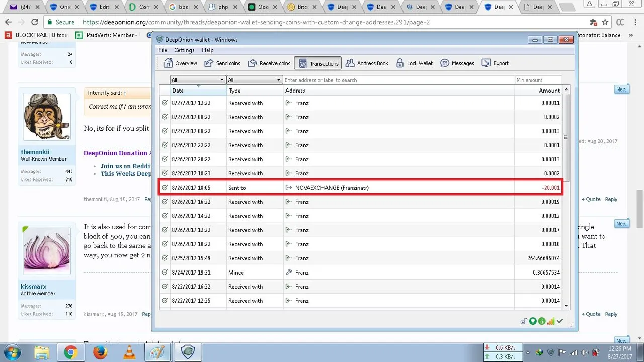Switch to the Edit browser tab

[x=104, y=7]
